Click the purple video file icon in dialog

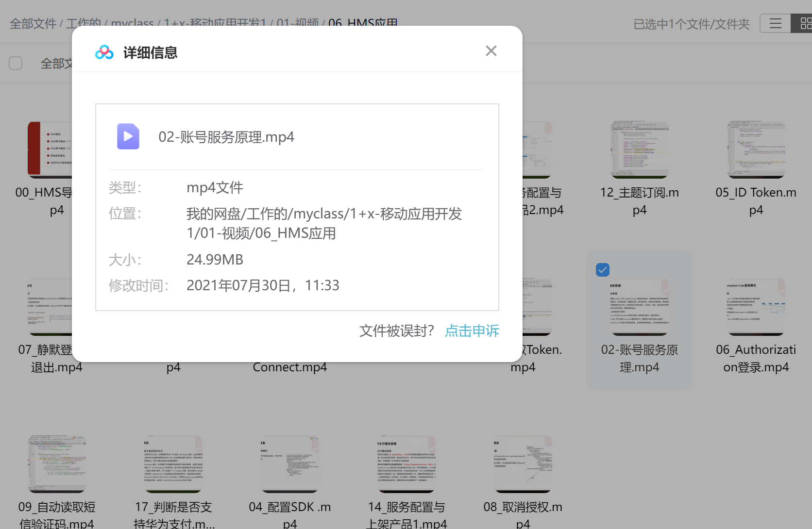pyautogui.click(x=128, y=136)
